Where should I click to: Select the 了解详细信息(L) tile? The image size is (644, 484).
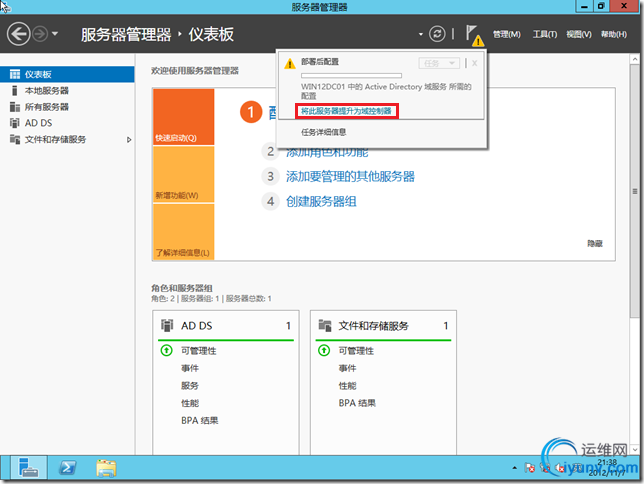tap(184, 232)
